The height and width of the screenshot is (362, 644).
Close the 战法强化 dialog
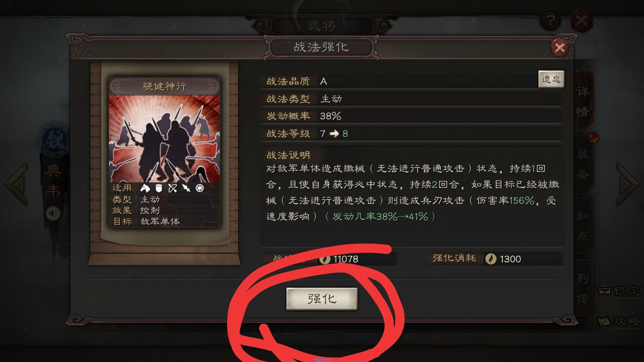[x=559, y=48]
